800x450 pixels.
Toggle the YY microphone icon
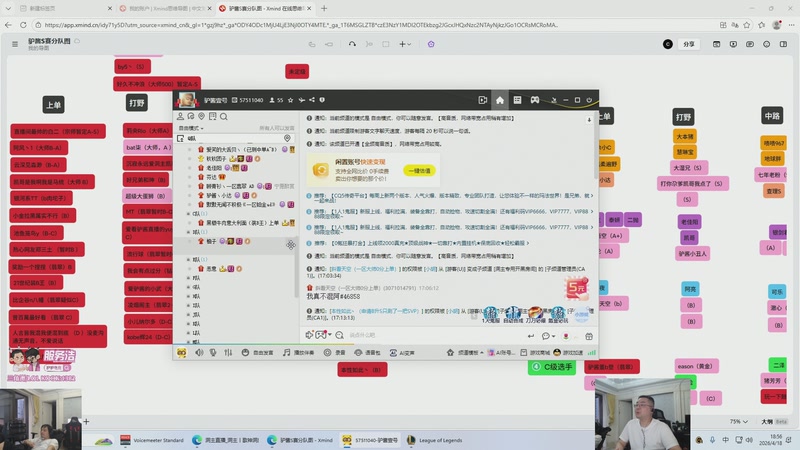pyautogui.click(x=213, y=353)
